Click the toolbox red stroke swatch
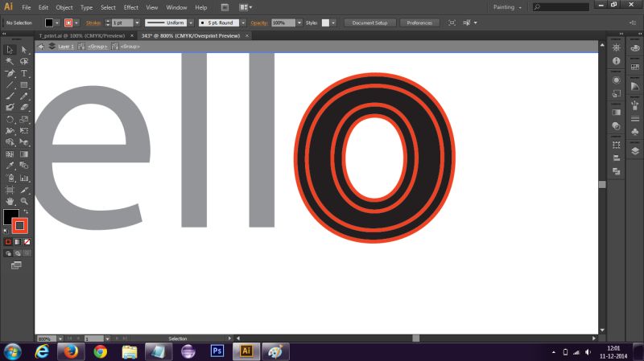The image size is (644, 361). pyautogui.click(x=19, y=226)
